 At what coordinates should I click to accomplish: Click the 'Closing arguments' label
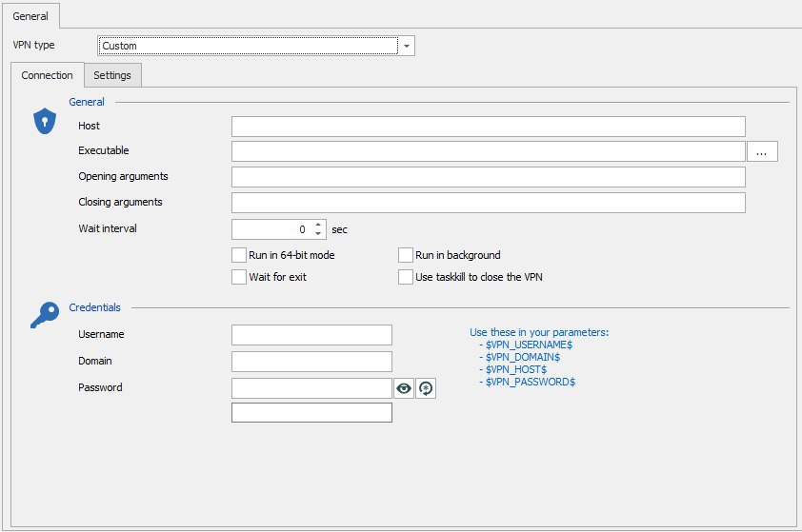[120, 202]
